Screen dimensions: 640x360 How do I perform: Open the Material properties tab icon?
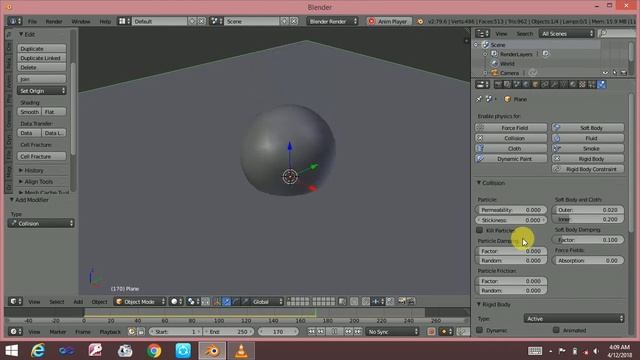[x=573, y=84]
